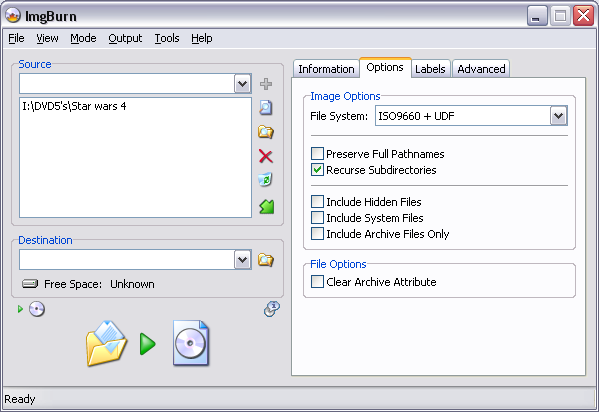This screenshot has width=599, height=412.
Task: Click the calculator icon beside the disc
Action: [x=272, y=309]
